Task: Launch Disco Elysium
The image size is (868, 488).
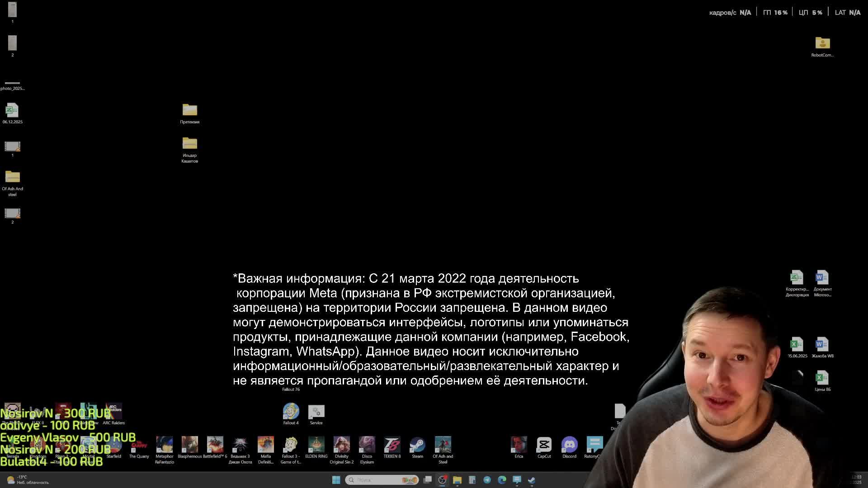Action: 367,445
